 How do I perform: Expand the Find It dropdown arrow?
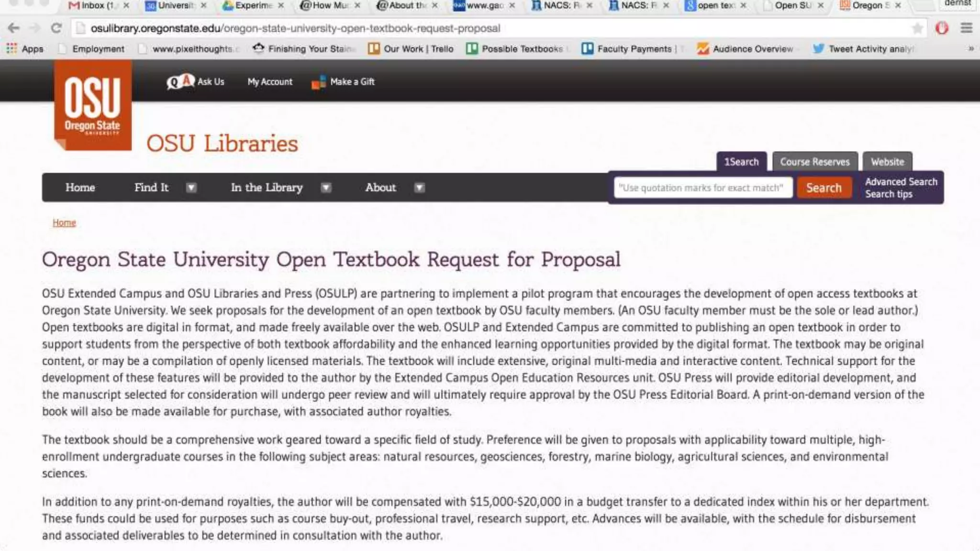(191, 187)
